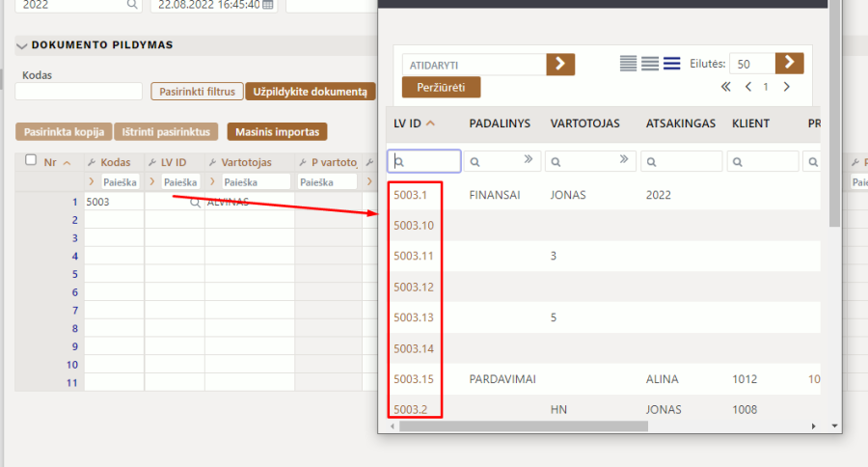Viewport: 868px width, 467px height.
Task: Click ATSAKINGAS column header
Action: (681, 124)
